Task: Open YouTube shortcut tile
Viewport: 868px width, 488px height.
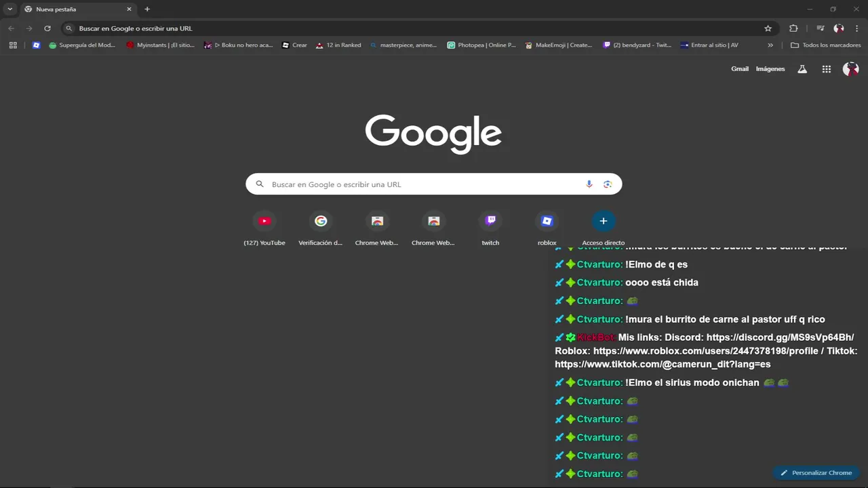Action: click(264, 228)
